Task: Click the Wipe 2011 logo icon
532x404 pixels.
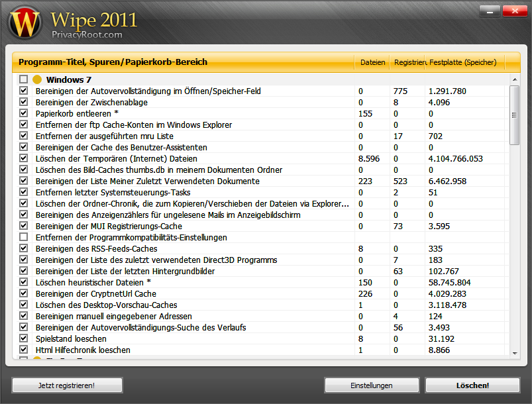Action: [x=24, y=20]
